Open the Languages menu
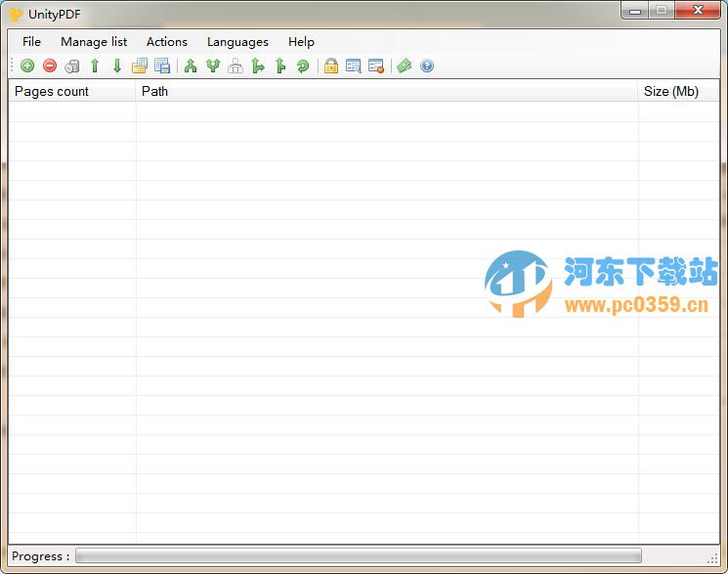728x574 pixels. pyautogui.click(x=237, y=42)
